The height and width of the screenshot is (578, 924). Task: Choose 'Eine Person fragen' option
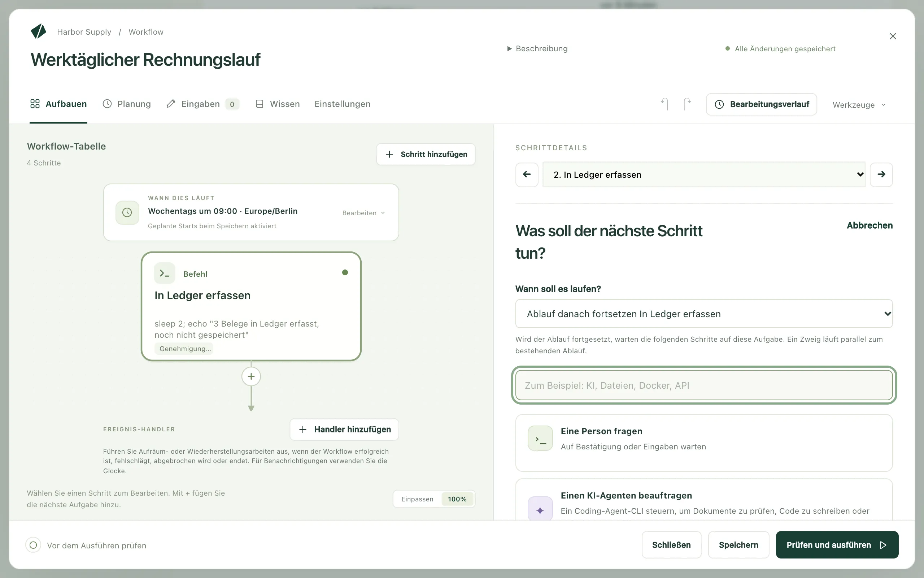[x=704, y=443]
